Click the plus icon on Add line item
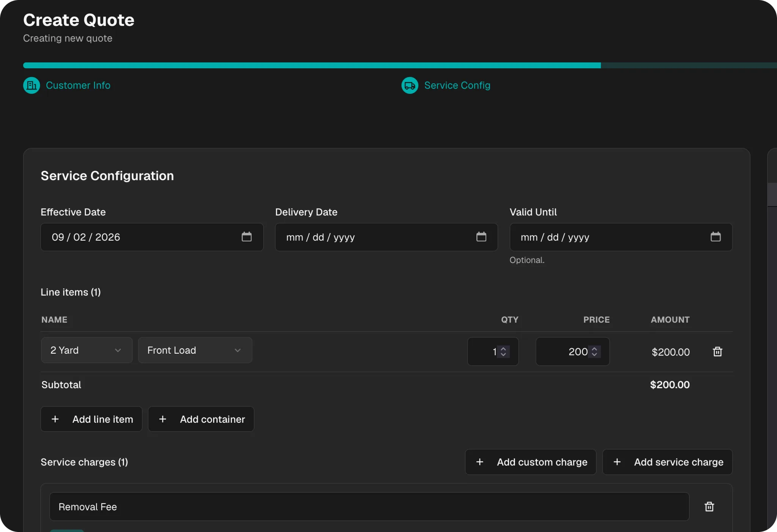This screenshot has width=777, height=532. point(55,419)
